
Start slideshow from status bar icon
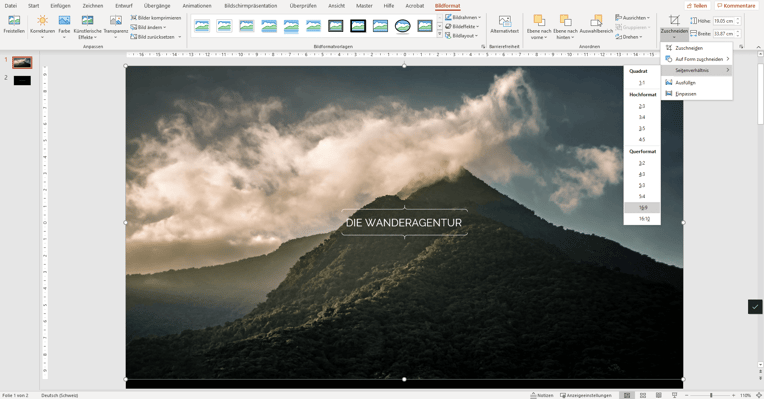click(x=674, y=395)
